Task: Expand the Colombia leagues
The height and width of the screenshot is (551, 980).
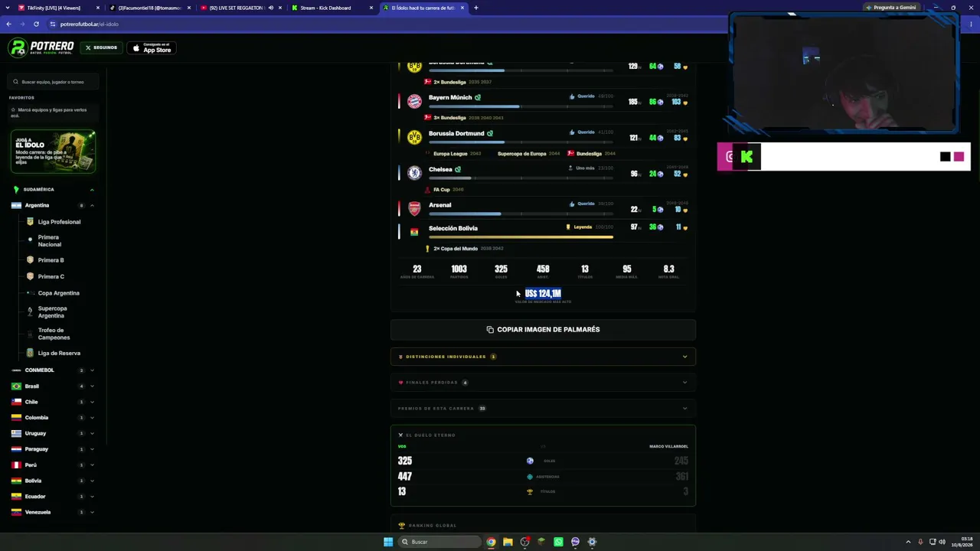Action: click(x=92, y=418)
